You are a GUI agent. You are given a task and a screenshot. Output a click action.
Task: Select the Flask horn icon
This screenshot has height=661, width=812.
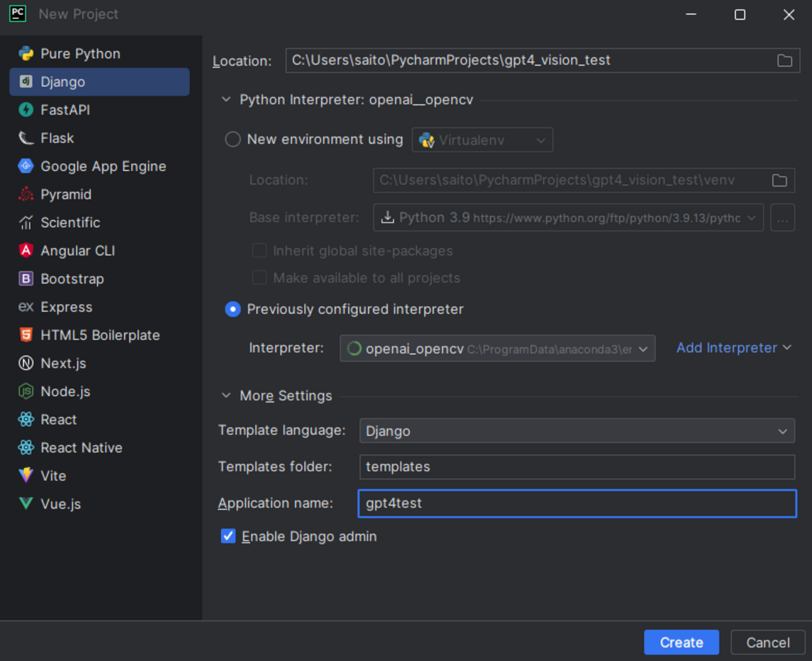coord(26,138)
